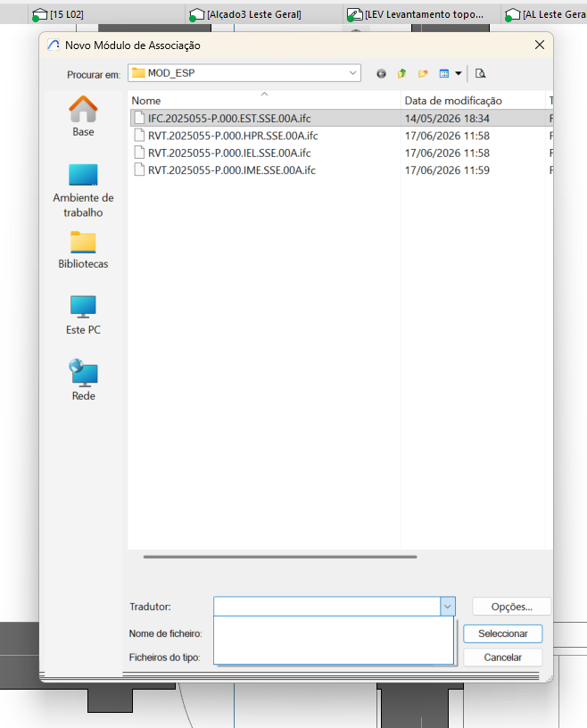587x728 pixels.
Task: Open the Bibliotecas shortcut
Action: tap(83, 250)
